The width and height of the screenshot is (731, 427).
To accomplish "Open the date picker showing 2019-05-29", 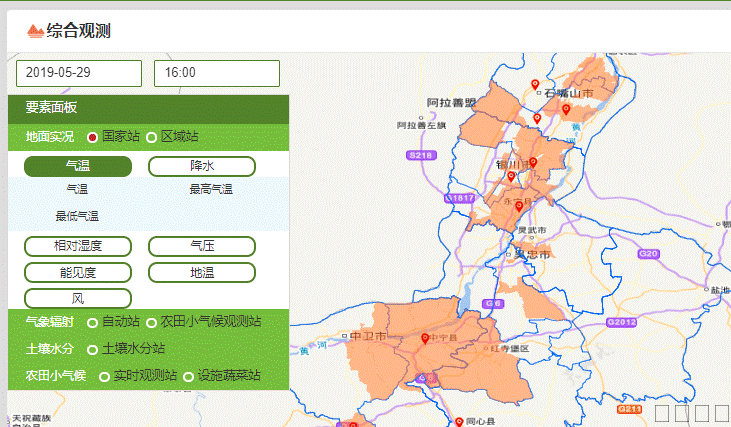I will point(79,73).
